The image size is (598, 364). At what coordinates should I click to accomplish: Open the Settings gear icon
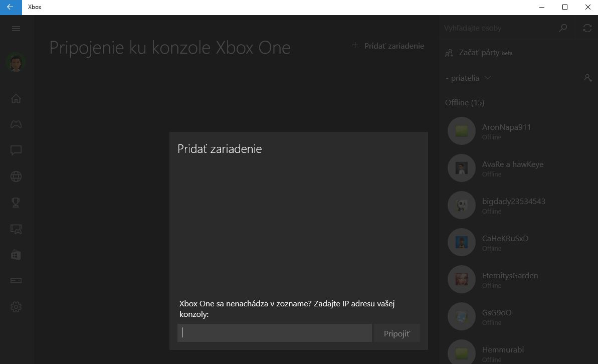click(16, 307)
